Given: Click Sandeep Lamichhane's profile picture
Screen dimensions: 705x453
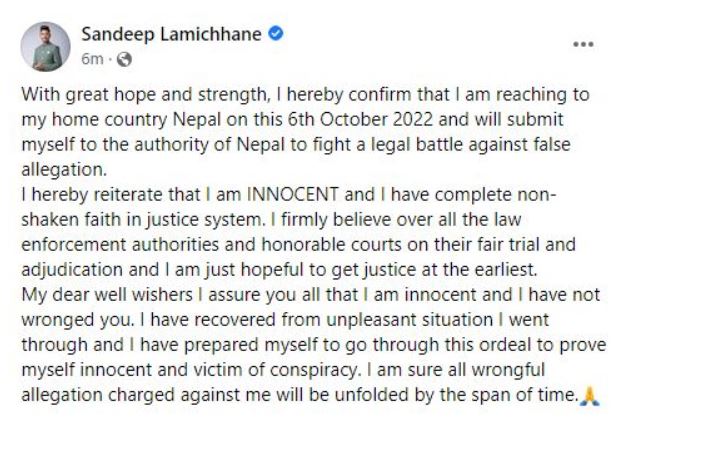Looking at the screenshot, I should pyautogui.click(x=46, y=46).
